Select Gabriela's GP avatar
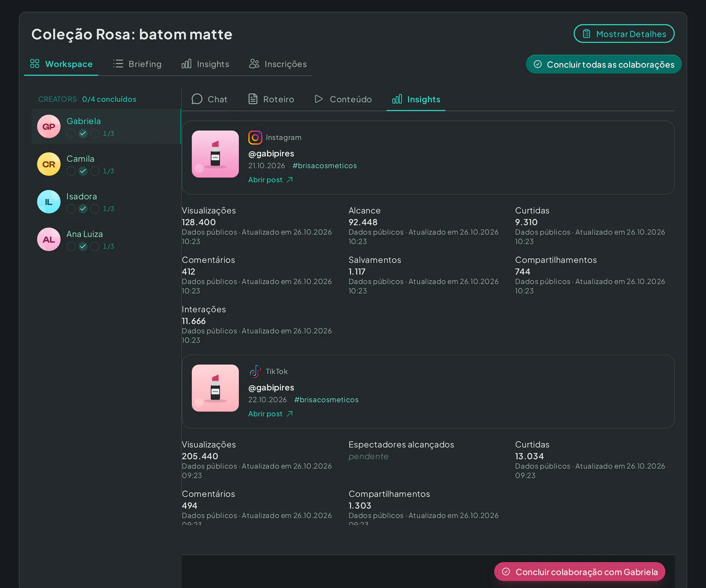The height and width of the screenshot is (588, 706). coord(49,127)
